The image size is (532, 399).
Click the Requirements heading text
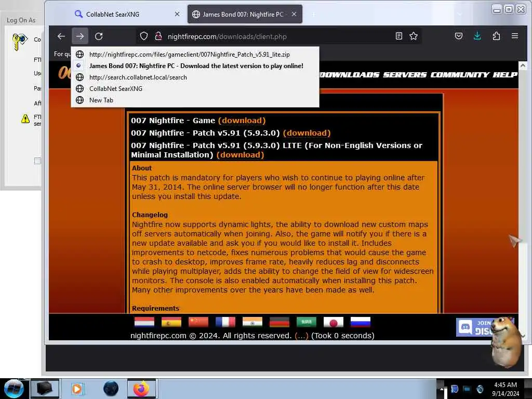click(x=155, y=309)
